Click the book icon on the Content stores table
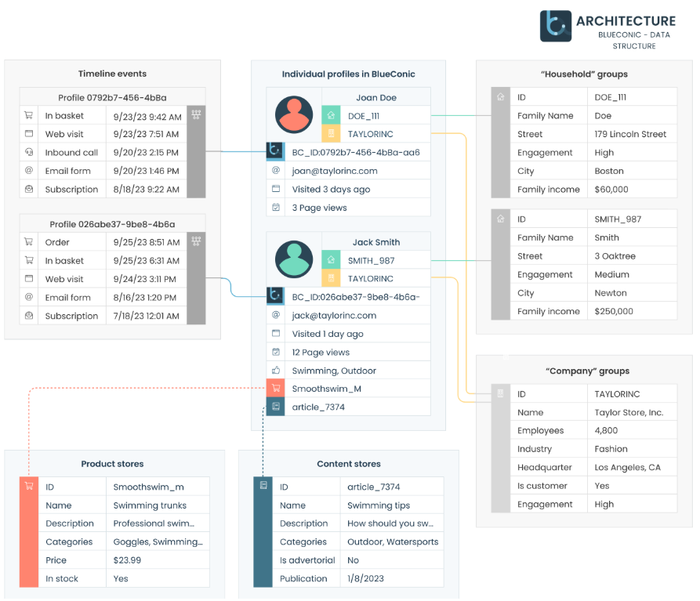Viewport: 700px width, 601px height. click(263, 485)
